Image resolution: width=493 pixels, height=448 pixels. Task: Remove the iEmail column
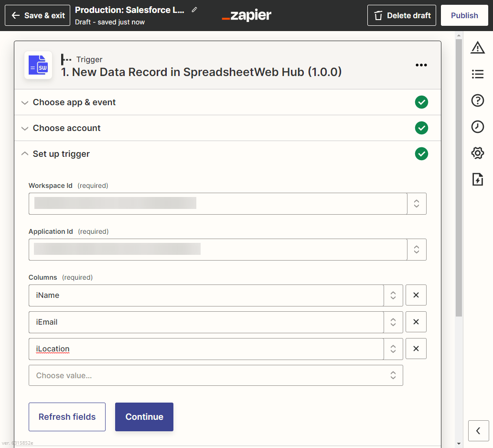coord(416,322)
